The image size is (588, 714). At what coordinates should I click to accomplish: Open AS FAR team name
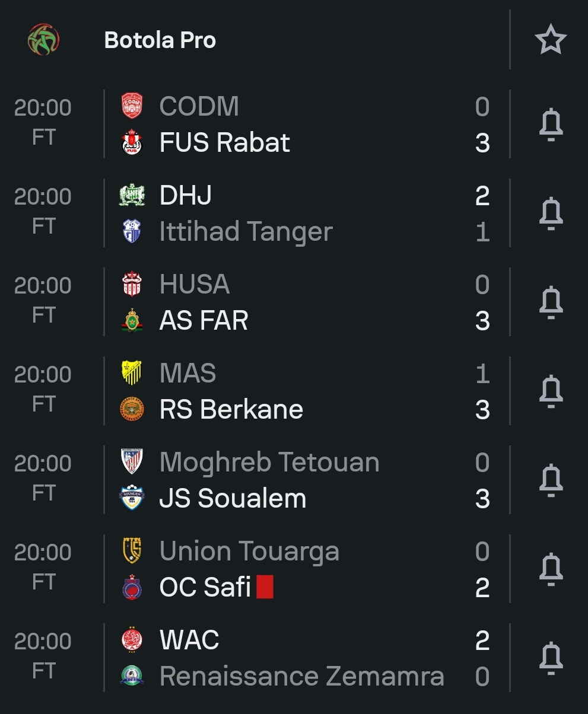click(x=204, y=321)
